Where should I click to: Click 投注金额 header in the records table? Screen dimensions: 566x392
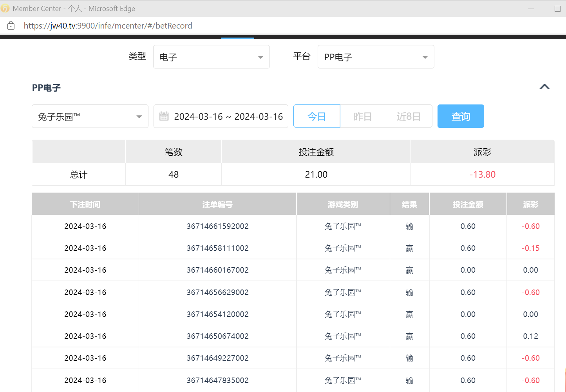click(x=468, y=204)
